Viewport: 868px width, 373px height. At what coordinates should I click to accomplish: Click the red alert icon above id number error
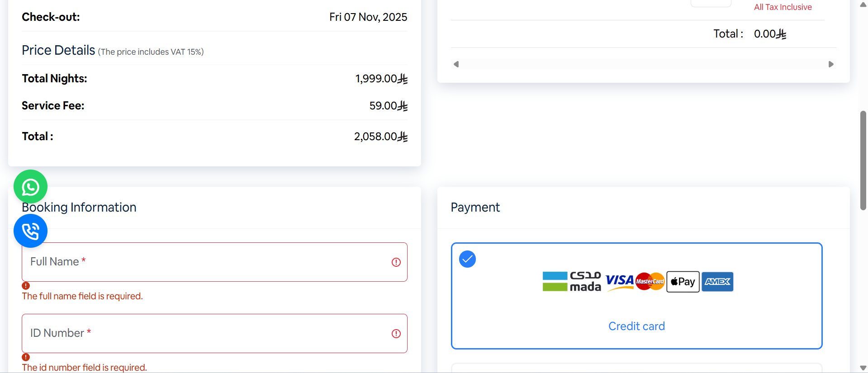[x=26, y=357]
